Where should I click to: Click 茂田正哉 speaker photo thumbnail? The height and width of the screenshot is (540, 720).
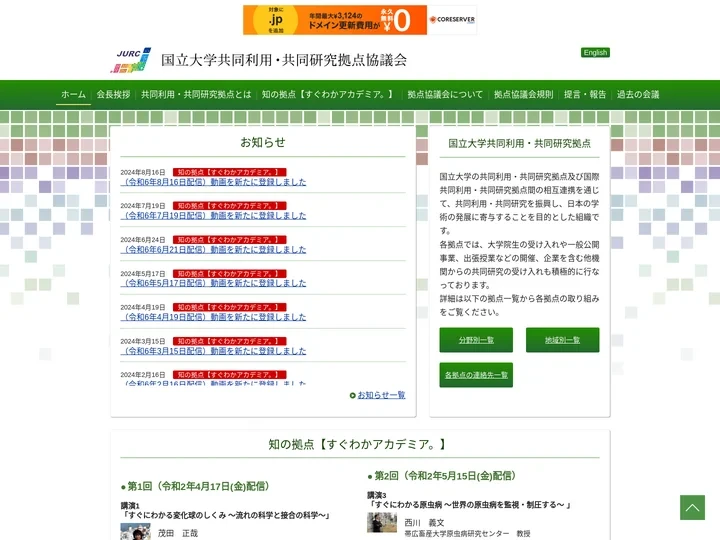pos(135,531)
